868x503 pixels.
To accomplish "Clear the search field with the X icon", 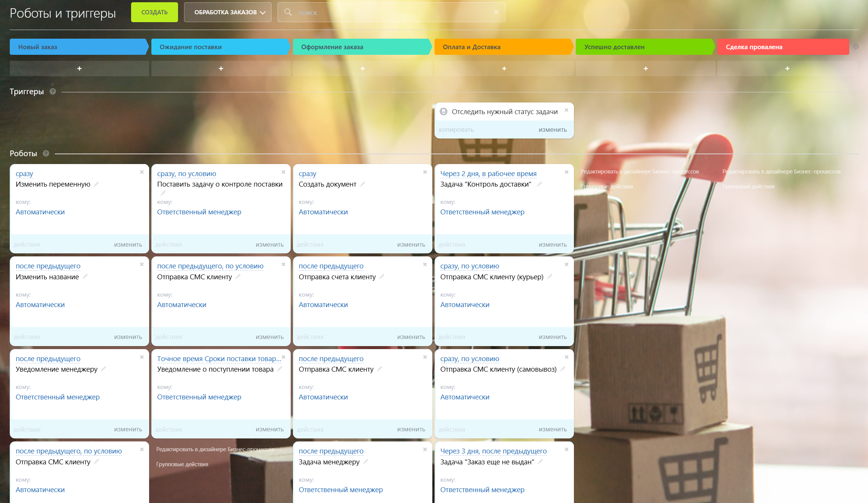I will [496, 12].
